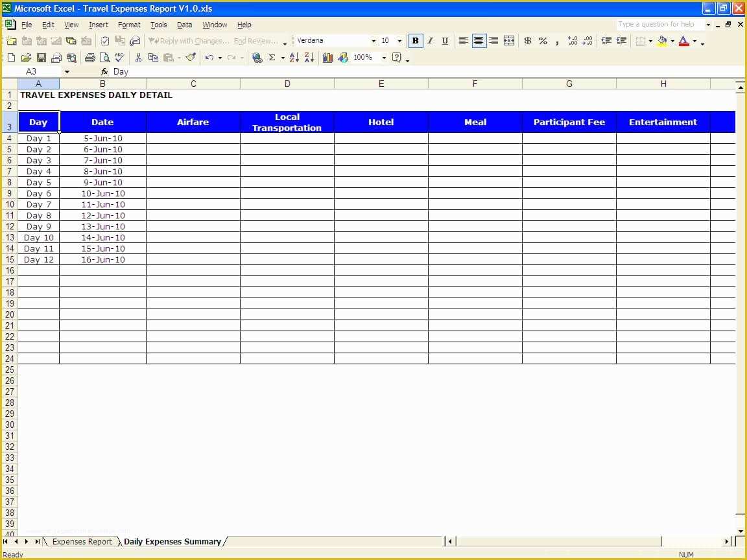Open the File menu

[x=27, y=25]
